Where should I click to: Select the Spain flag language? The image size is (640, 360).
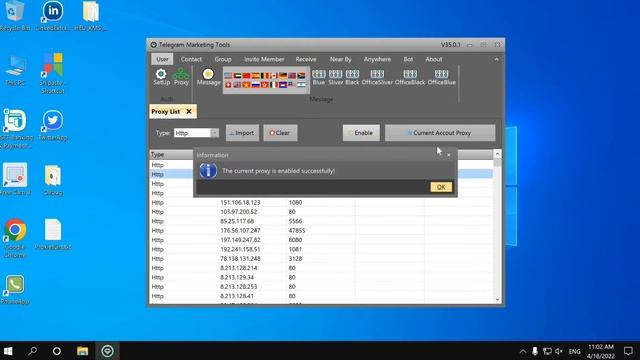[x=256, y=76]
